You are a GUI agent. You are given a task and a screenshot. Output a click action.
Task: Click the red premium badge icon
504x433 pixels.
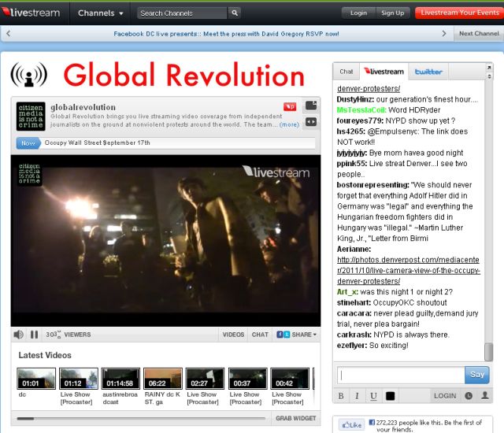click(290, 106)
